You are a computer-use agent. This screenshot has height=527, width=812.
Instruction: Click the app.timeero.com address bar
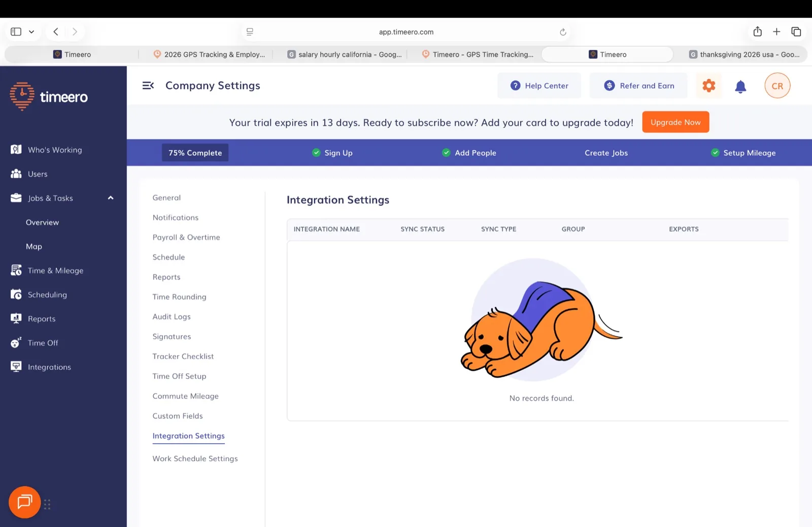click(406, 32)
